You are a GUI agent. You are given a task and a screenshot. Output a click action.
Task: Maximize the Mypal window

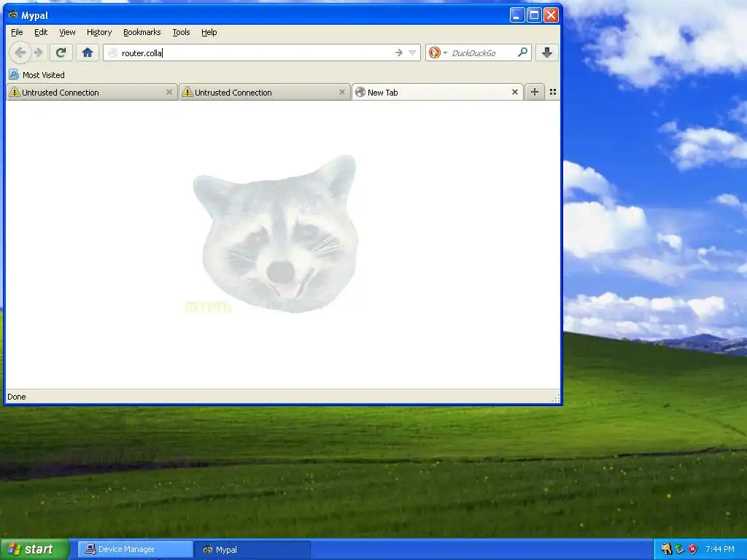[534, 15]
